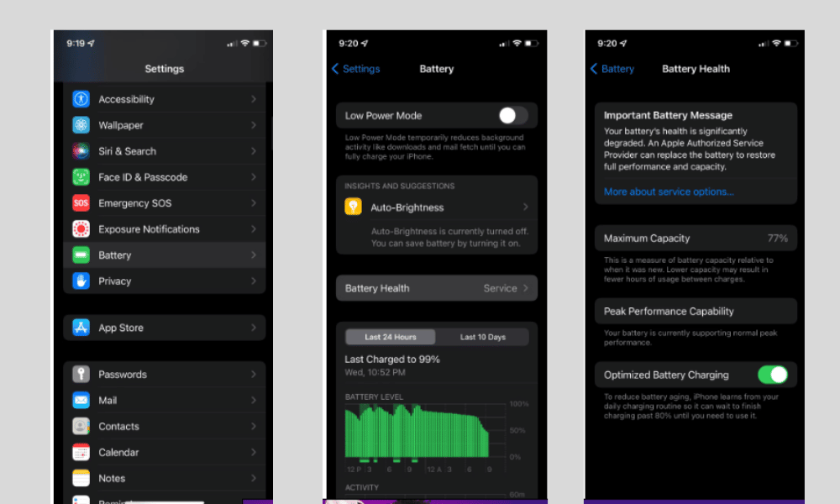Expand the Passwords row chevron
The width and height of the screenshot is (840, 504).
254,375
